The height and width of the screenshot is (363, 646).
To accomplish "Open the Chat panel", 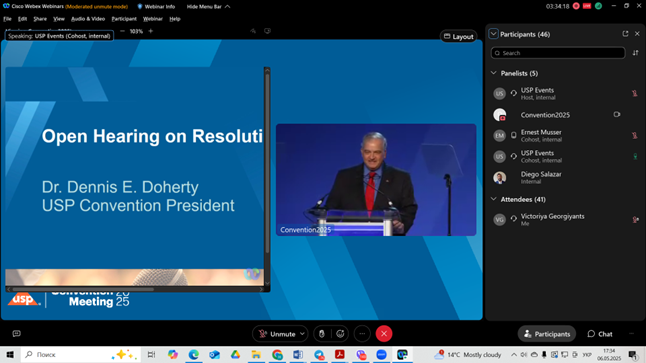I will 600,334.
